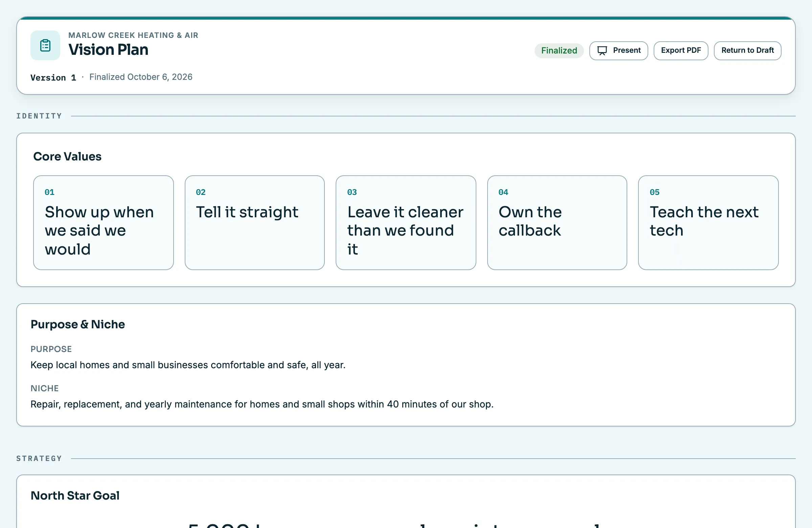Click the Finalized October 6, 2026 date text
The image size is (812, 528).
141,77
